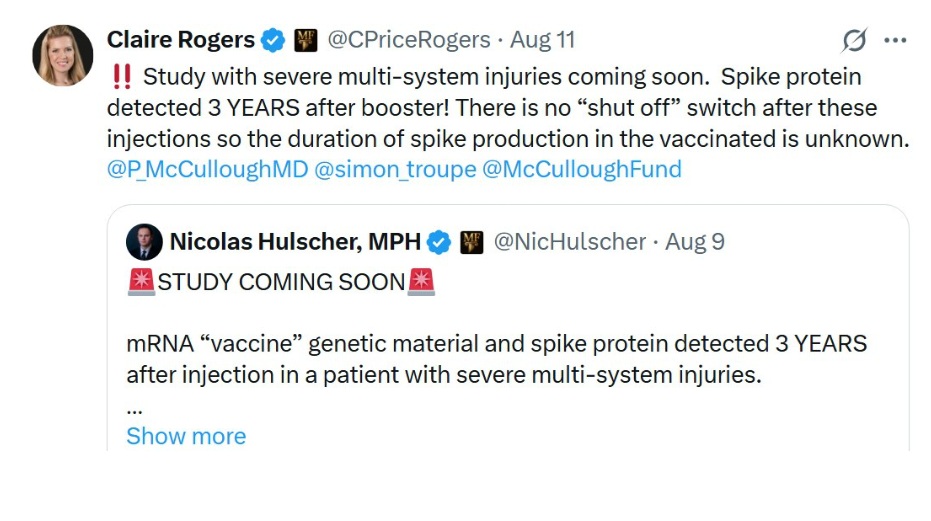This screenshot has height=521, width=931.
Task: Expand the quoted post with Show more
Action: coord(186,436)
